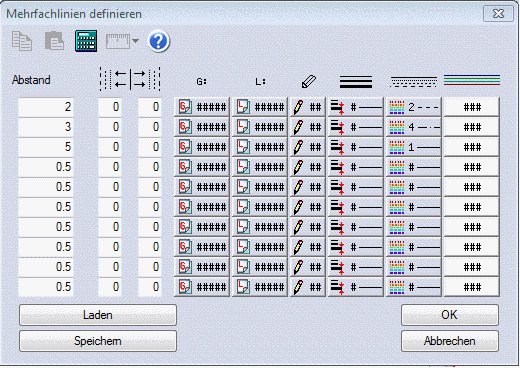Screen dimensions: 520x368
Task: Open line thickness button in Abstand 3 row
Action: (356, 127)
